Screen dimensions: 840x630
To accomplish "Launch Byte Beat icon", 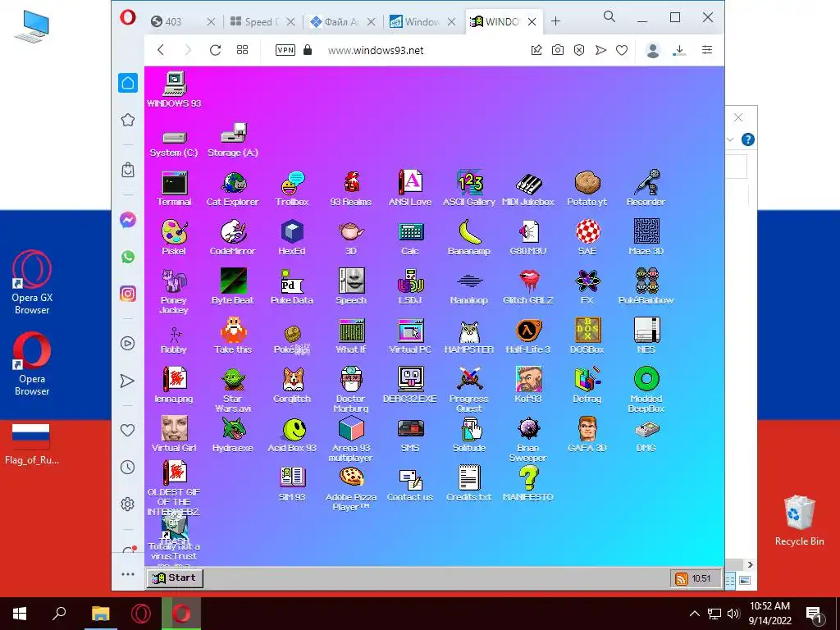I will pyautogui.click(x=233, y=282).
